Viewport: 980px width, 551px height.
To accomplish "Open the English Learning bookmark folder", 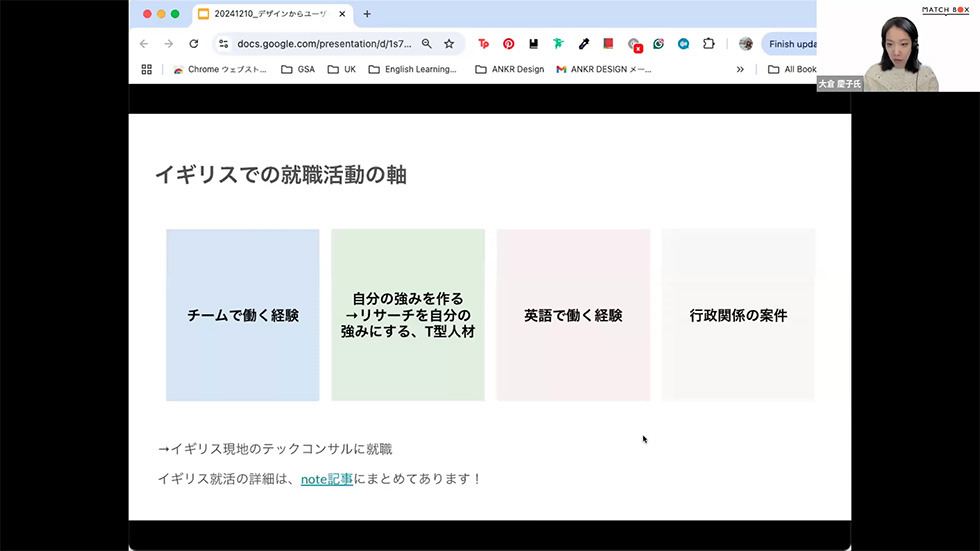I will [x=412, y=70].
